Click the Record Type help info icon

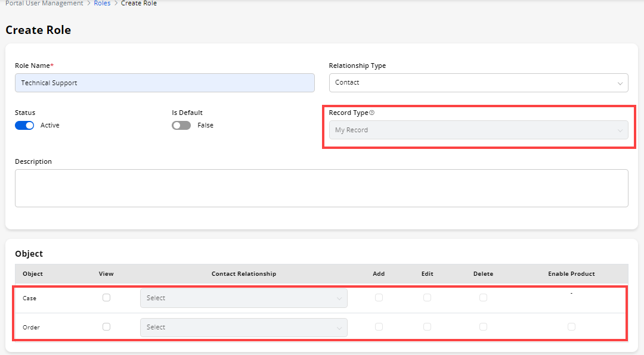coord(372,113)
